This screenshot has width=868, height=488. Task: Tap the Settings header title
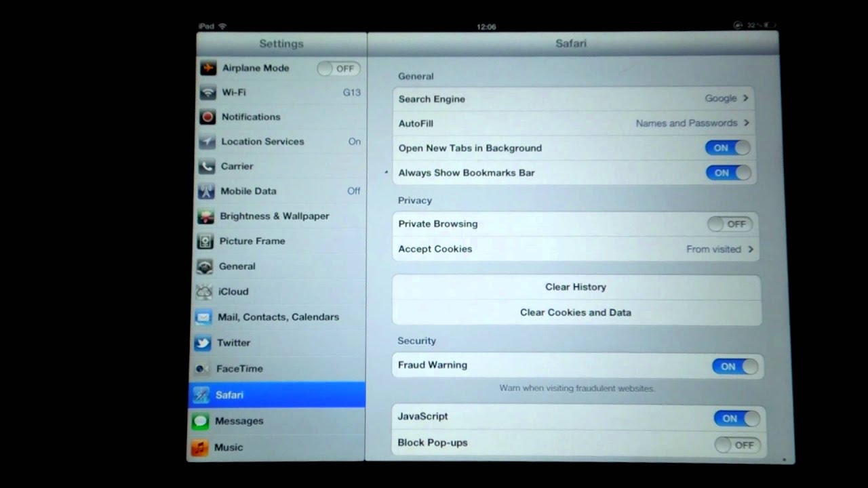pos(281,44)
